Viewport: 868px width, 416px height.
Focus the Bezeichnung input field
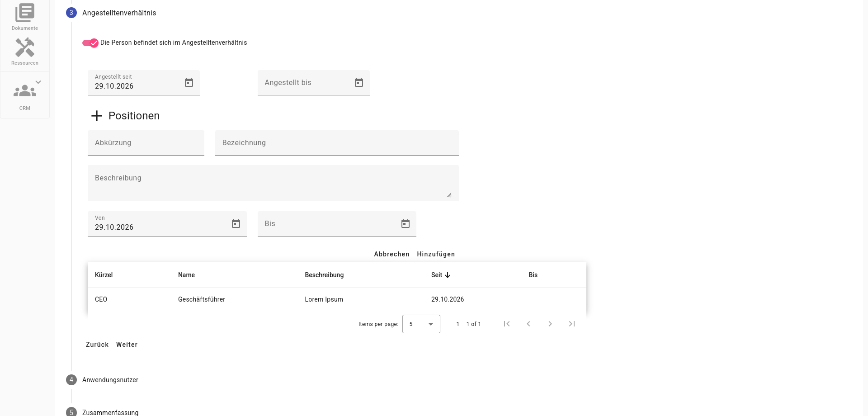click(337, 143)
